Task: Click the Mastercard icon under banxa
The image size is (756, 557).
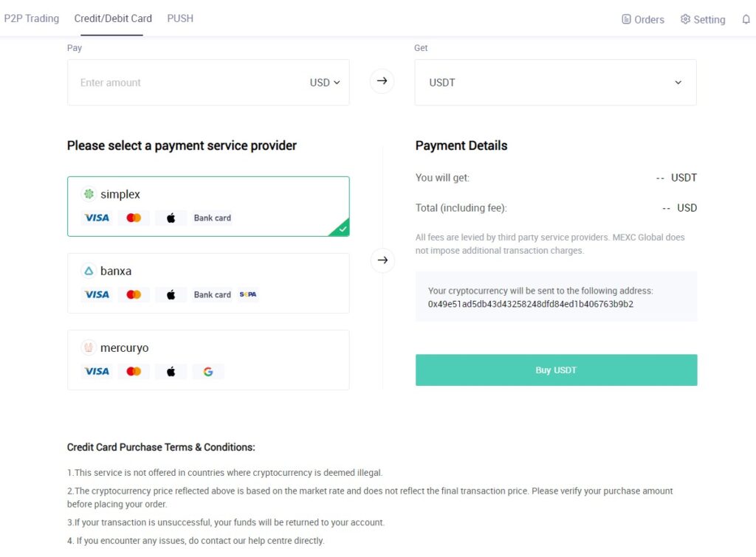Action: (134, 294)
